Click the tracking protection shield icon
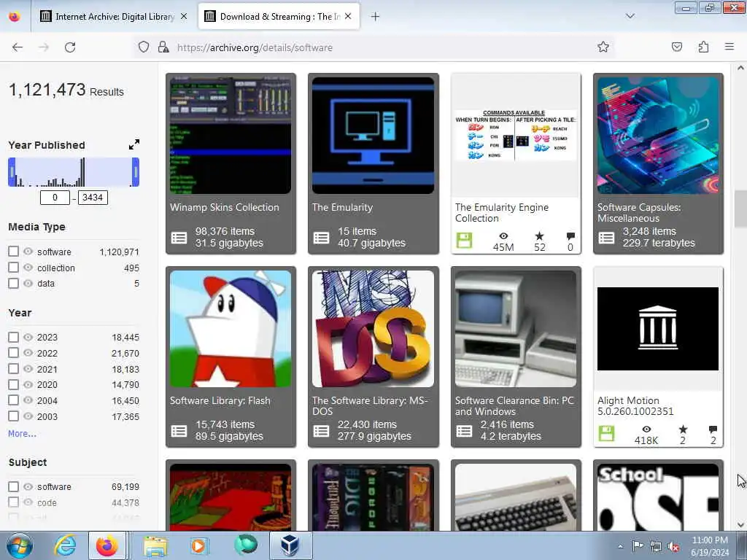Image resolution: width=747 pixels, height=560 pixels. (144, 47)
